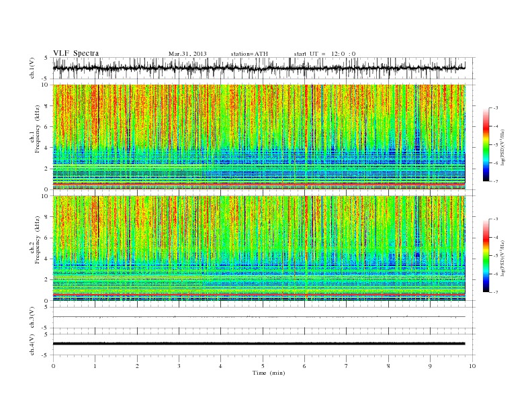Click the "ch.4(V)" axis label
The image size is (532, 411).
tap(32, 345)
